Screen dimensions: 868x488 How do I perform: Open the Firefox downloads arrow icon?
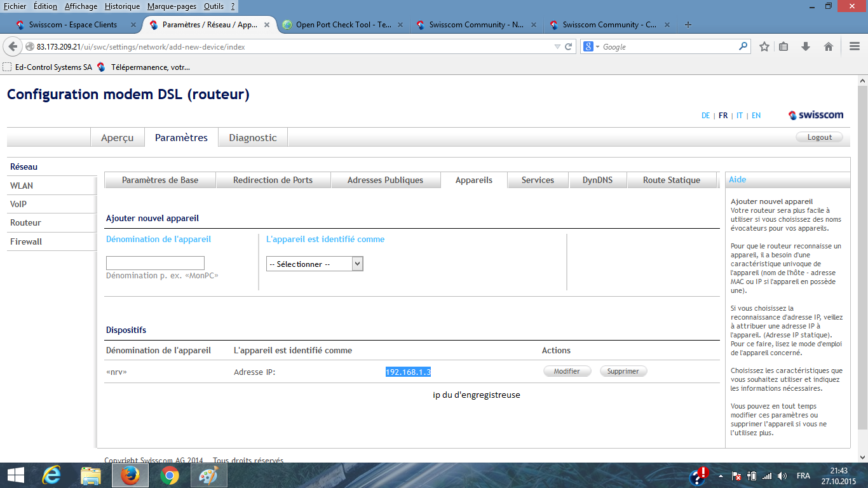(806, 46)
